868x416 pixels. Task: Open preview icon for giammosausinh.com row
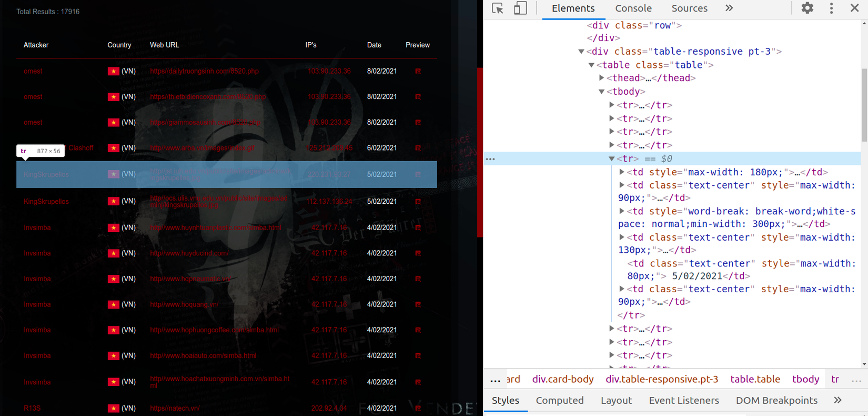(418, 123)
